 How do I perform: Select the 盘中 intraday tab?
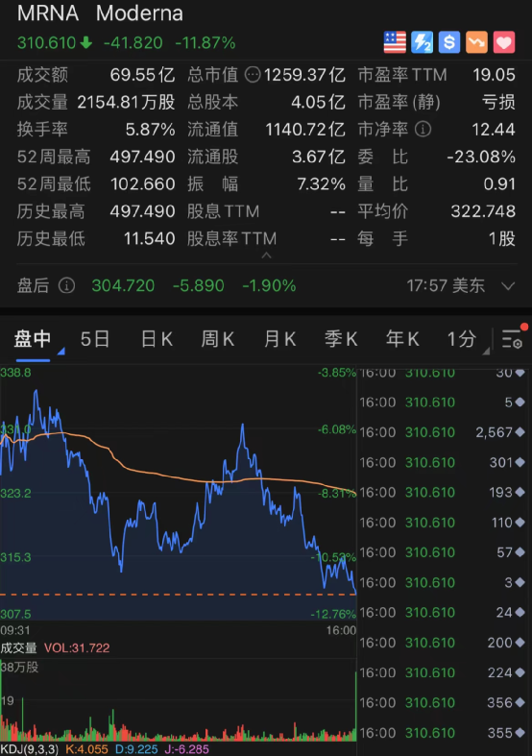click(33, 339)
